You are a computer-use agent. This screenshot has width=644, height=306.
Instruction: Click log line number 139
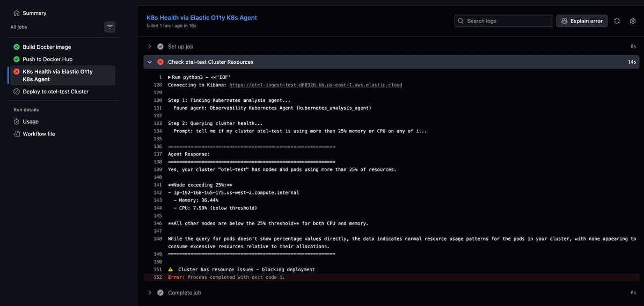click(x=158, y=169)
